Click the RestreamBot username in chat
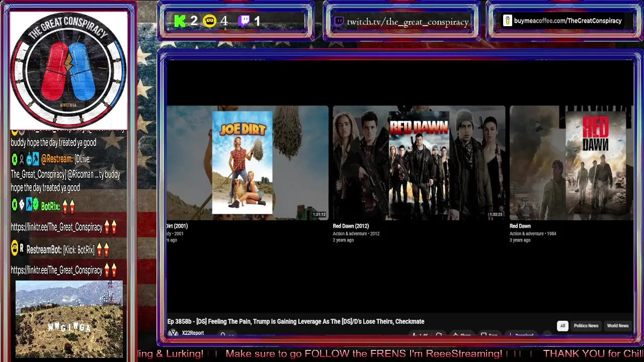Viewport: 644px width, 362px height. [44, 250]
